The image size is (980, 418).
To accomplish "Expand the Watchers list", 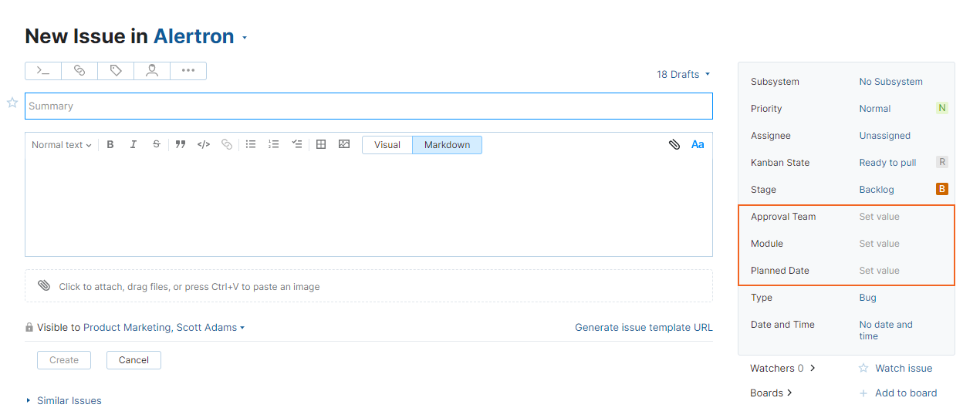I will coord(782,369).
